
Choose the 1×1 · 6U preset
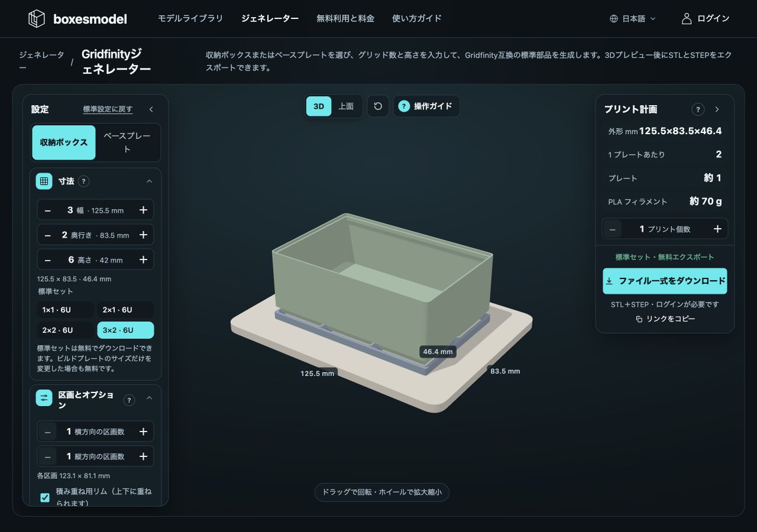click(65, 310)
